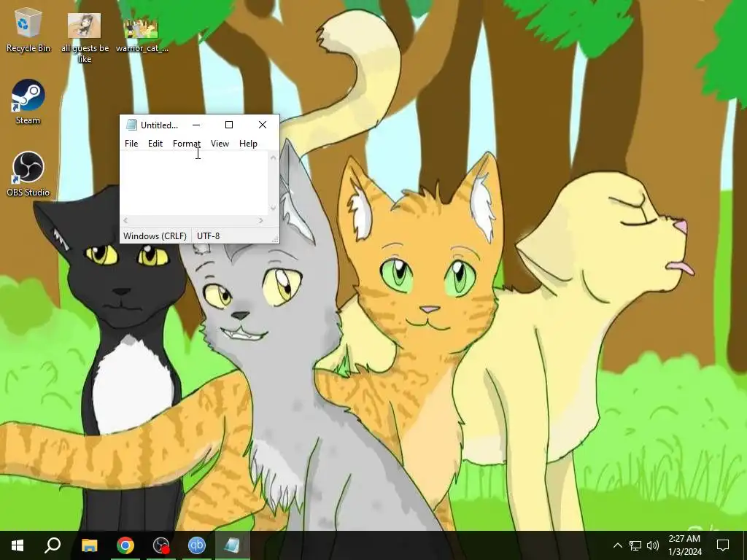The height and width of the screenshot is (560, 747).
Task: Open the Action Center notifications icon
Action: pos(723,545)
